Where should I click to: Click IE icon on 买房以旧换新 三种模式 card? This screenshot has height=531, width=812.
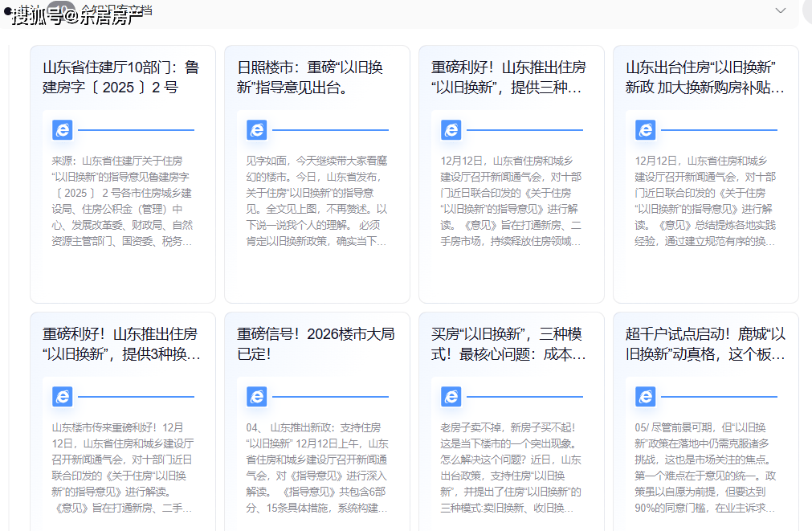coord(451,397)
